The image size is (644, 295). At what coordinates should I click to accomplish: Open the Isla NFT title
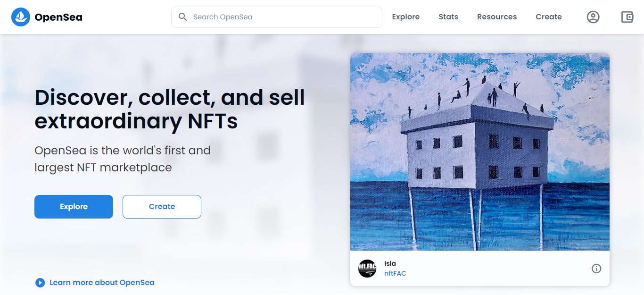pyautogui.click(x=390, y=263)
